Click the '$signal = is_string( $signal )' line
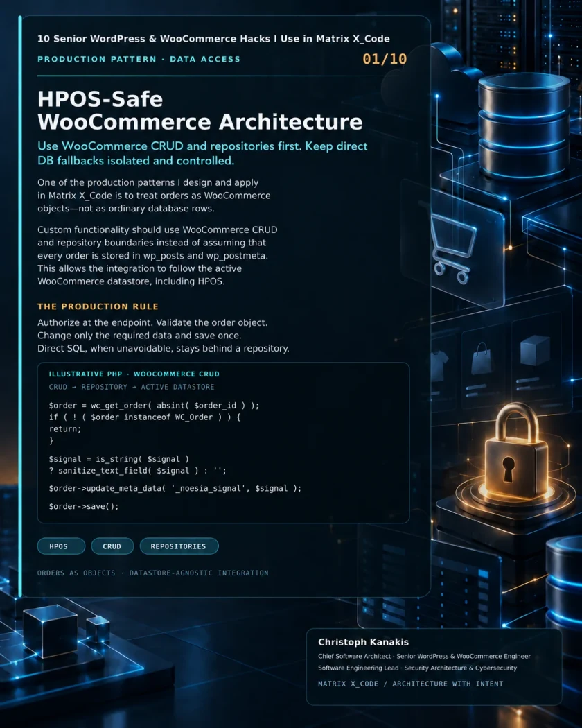 [118, 459]
